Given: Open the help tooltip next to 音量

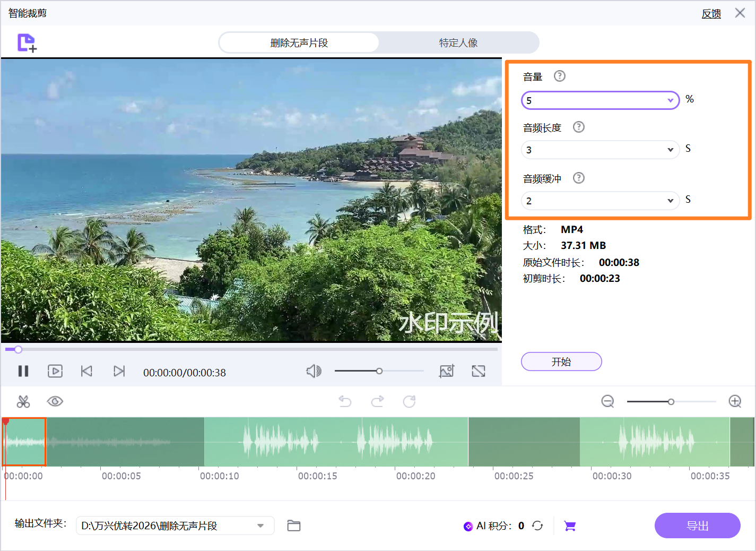Looking at the screenshot, I should tap(560, 76).
